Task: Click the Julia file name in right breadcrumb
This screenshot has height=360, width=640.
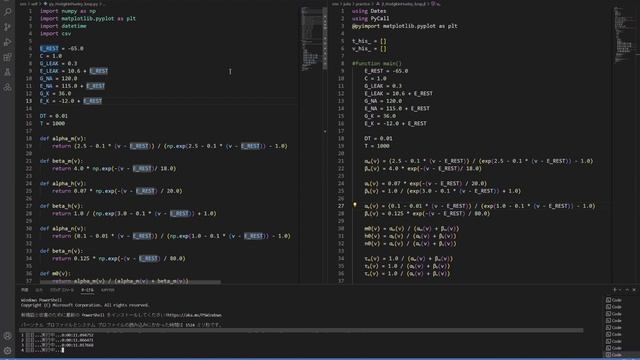Action: 403,4
